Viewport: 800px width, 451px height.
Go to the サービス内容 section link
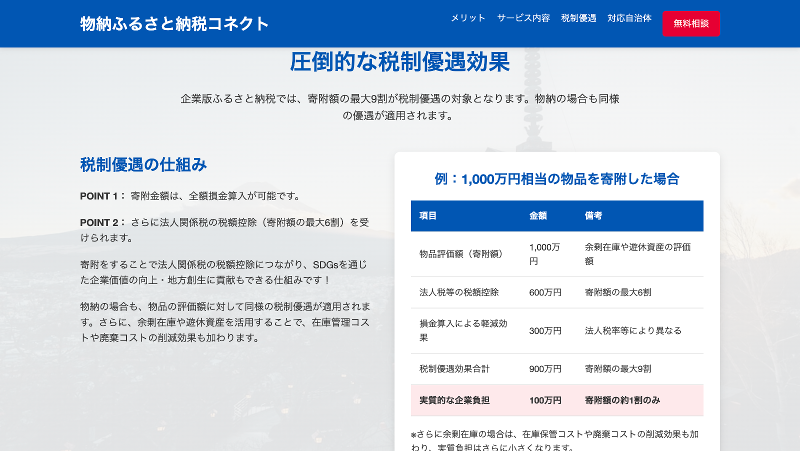coord(523,19)
